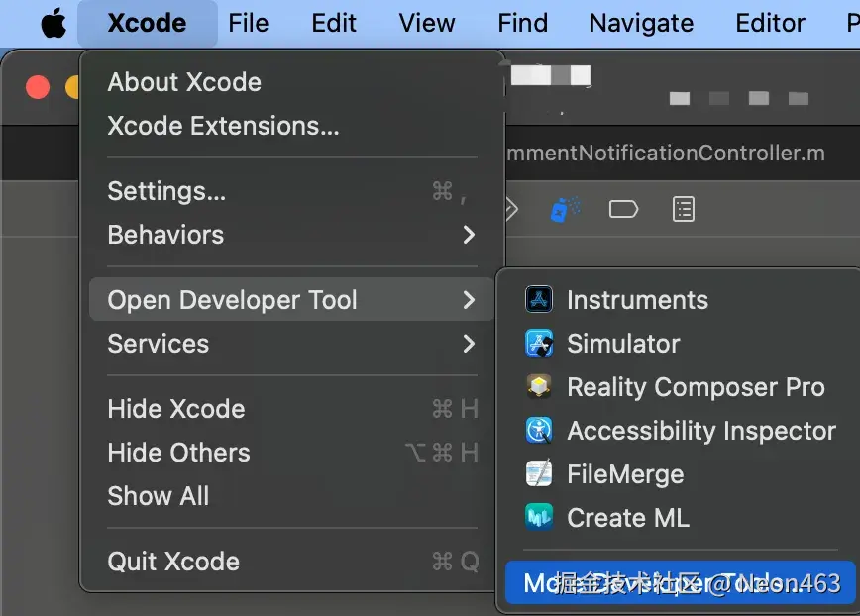Launch Accessibility Inspector icon
This screenshot has height=616, width=860.
pyautogui.click(x=539, y=430)
